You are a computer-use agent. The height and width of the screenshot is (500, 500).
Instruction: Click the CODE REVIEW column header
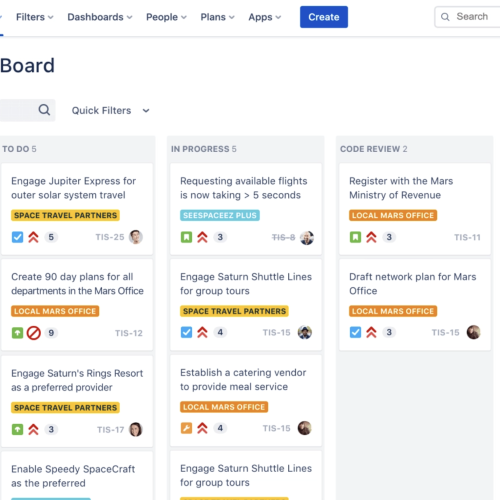[x=374, y=149]
